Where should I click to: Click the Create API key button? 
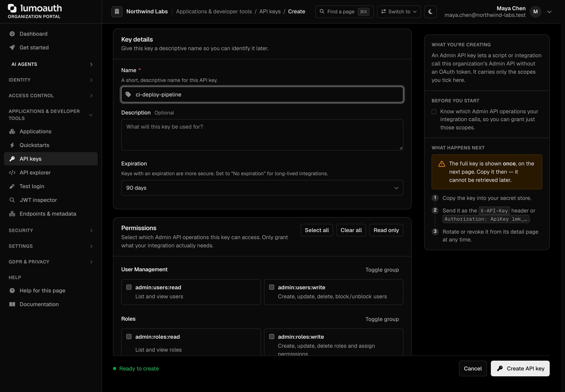click(x=520, y=368)
